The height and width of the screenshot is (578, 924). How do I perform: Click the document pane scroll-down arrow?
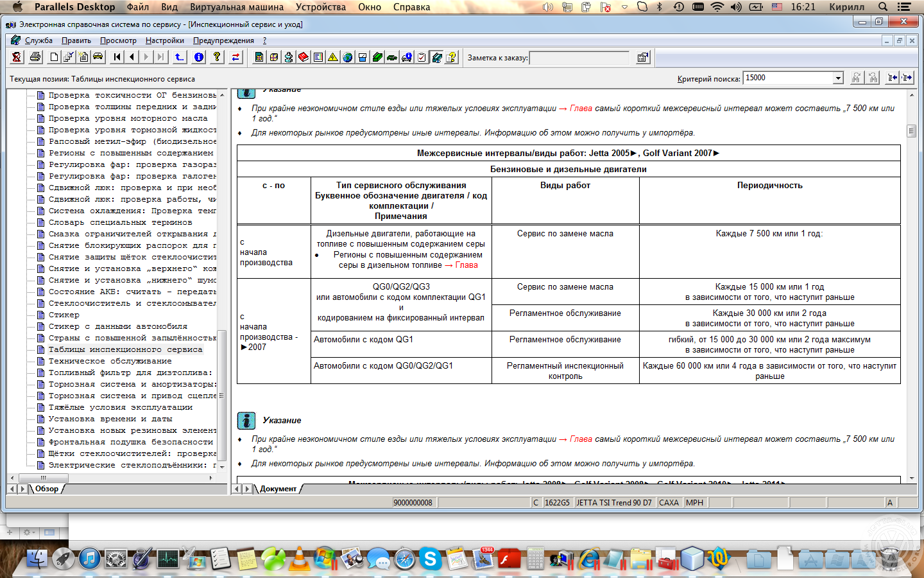click(x=911, y=478)
